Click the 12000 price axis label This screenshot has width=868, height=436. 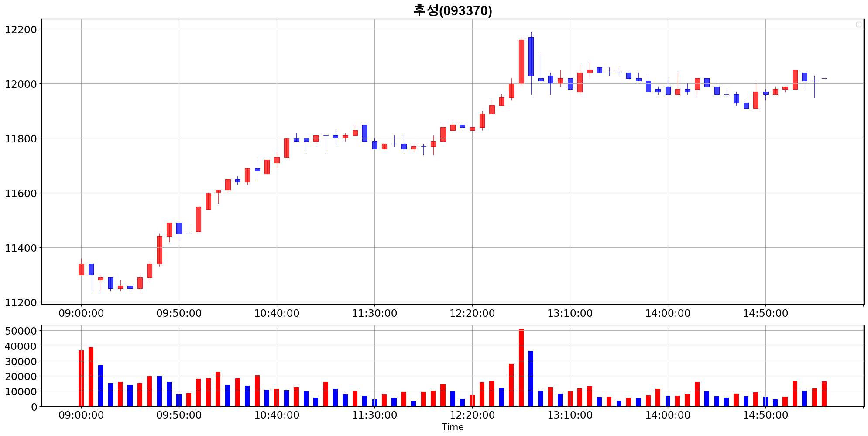pyautogui.click(x=21, y=84)
